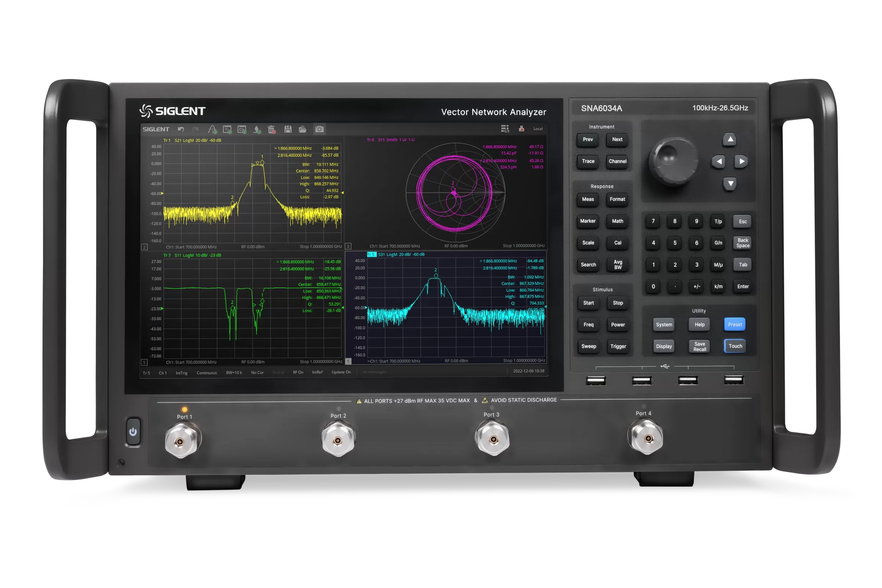The height and width of the screenshot is (588, 882).
Task: Click the Back Space key
Action: pyautogui.click(x=743, y=243)
